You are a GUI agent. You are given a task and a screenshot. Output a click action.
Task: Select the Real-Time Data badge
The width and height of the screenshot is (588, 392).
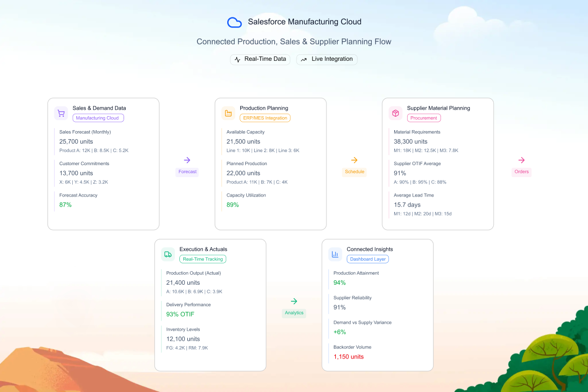tap(260, 59)
